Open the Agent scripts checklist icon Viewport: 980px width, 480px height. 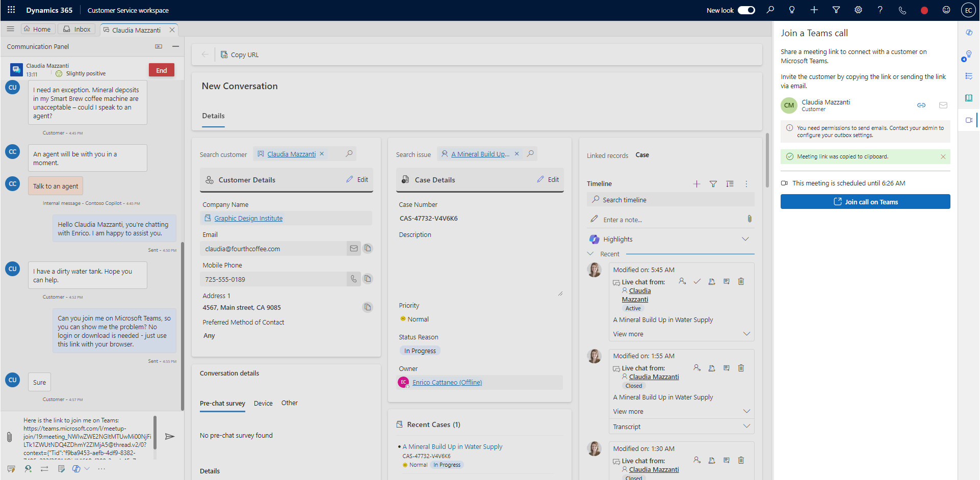tap(969, 75)
